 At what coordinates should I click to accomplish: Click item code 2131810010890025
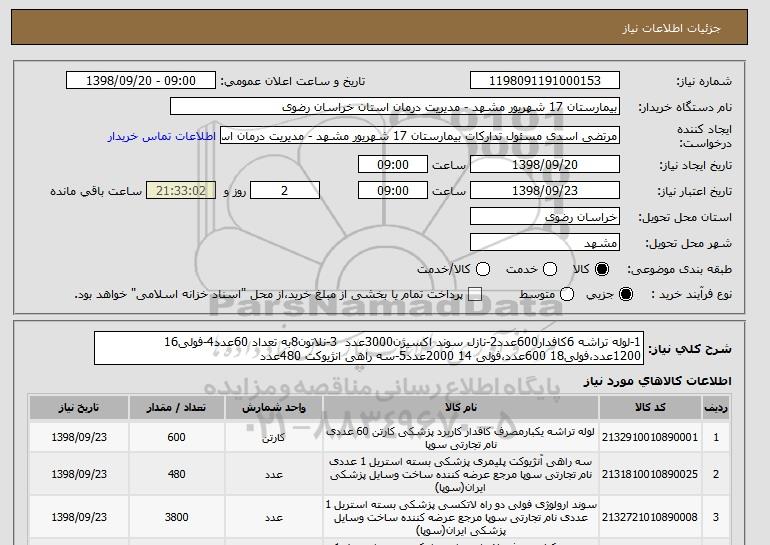[650, 474]
